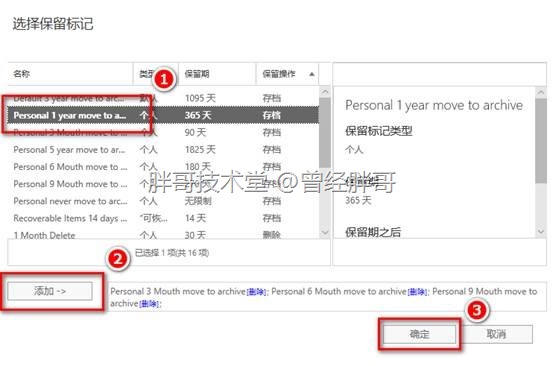Click the tag list scroll-down arrow

pos(325,232)
